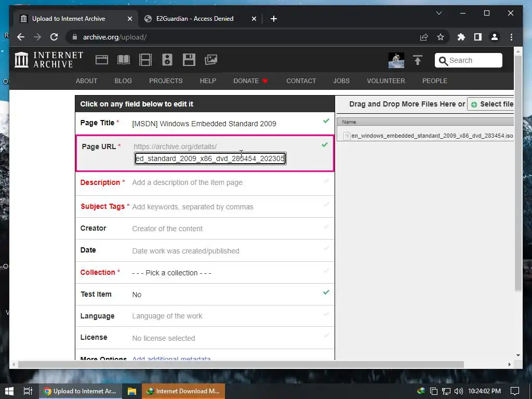
Task: Open the tab search chevron
Action: tap(438, 13)
